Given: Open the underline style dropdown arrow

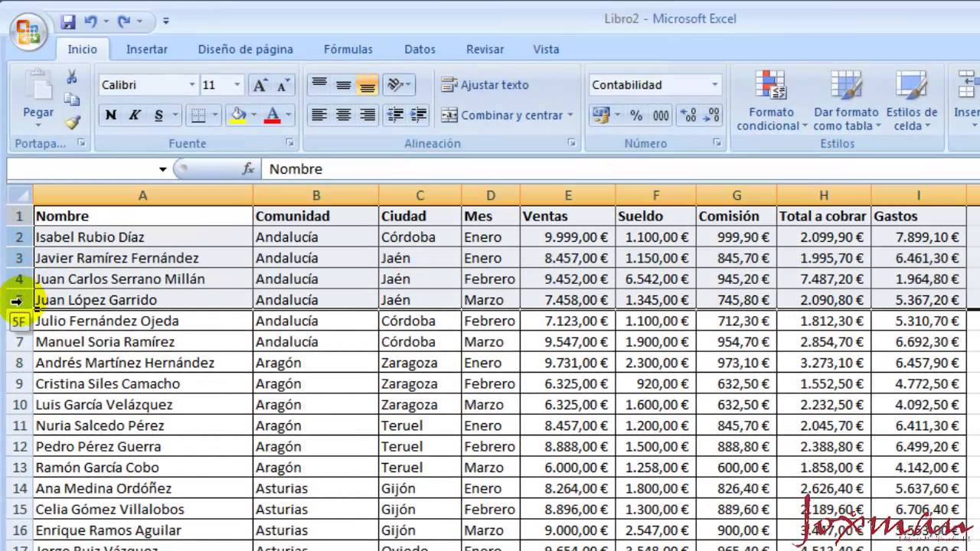Looking at the screenshot, I should (x=175, y=116).
